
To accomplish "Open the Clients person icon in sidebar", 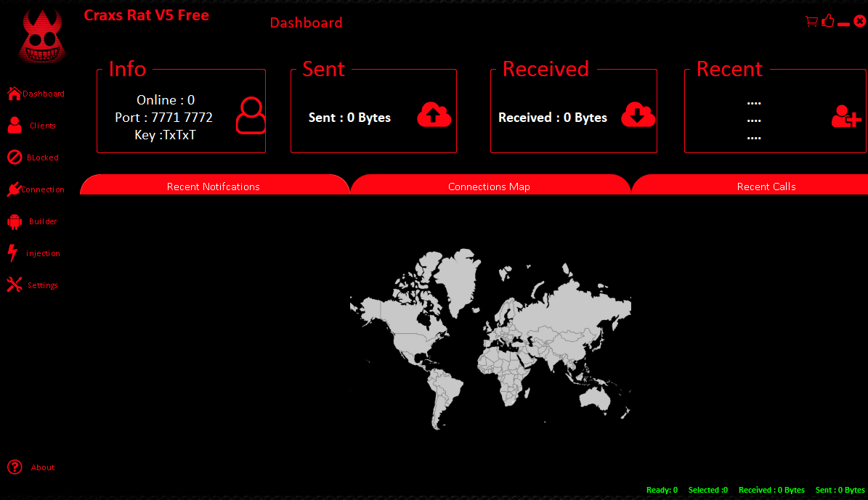I will click(15, 126).
